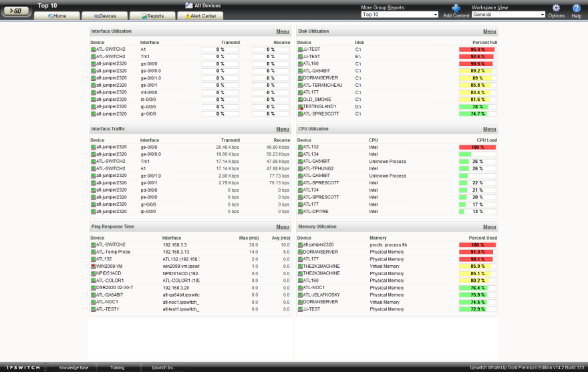The height and width of the screenshot is (372, 588).
Task: Select the ATL177 CPU row
Action: click(397, 205)
